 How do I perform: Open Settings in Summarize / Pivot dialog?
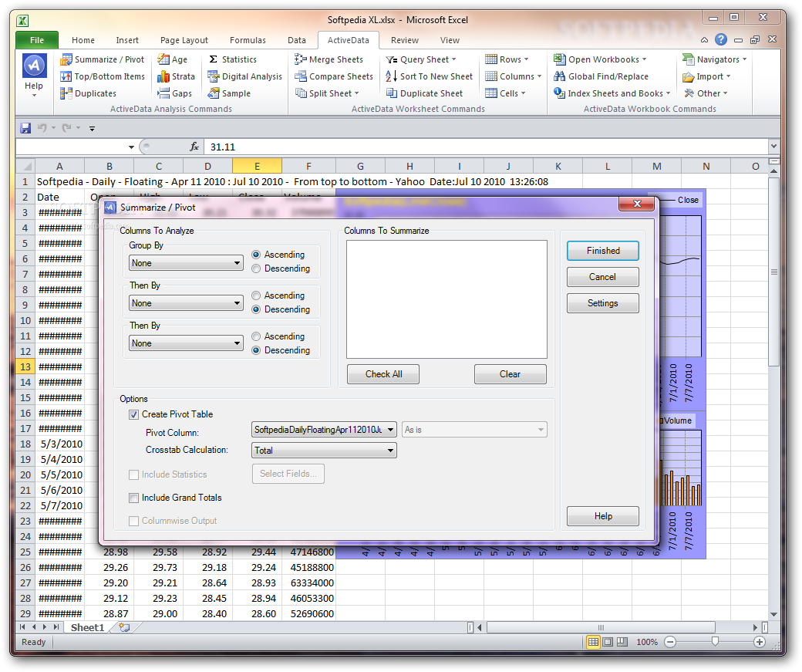(x=603, y=303)
